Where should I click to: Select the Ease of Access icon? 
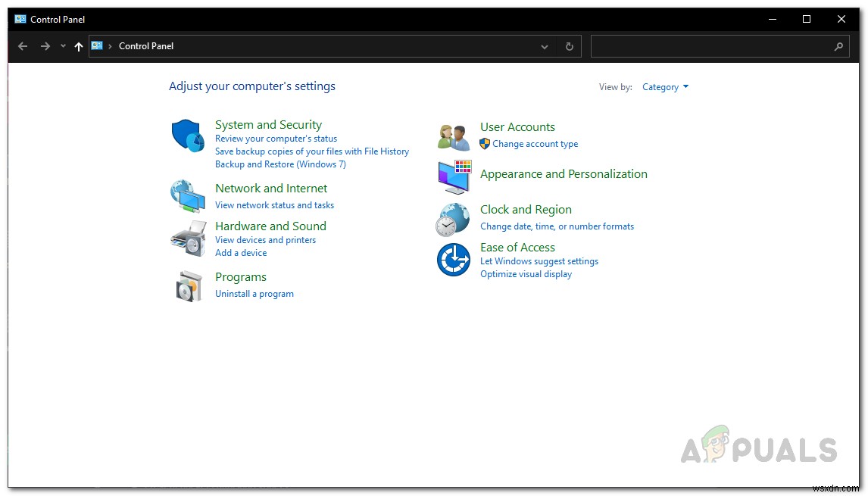(x=452, y=259)
